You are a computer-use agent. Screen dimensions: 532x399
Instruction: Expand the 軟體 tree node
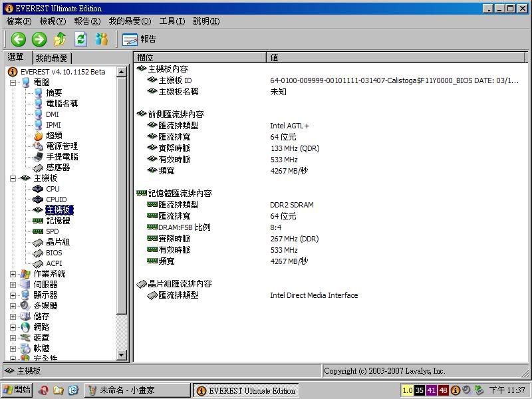(13, 348)
